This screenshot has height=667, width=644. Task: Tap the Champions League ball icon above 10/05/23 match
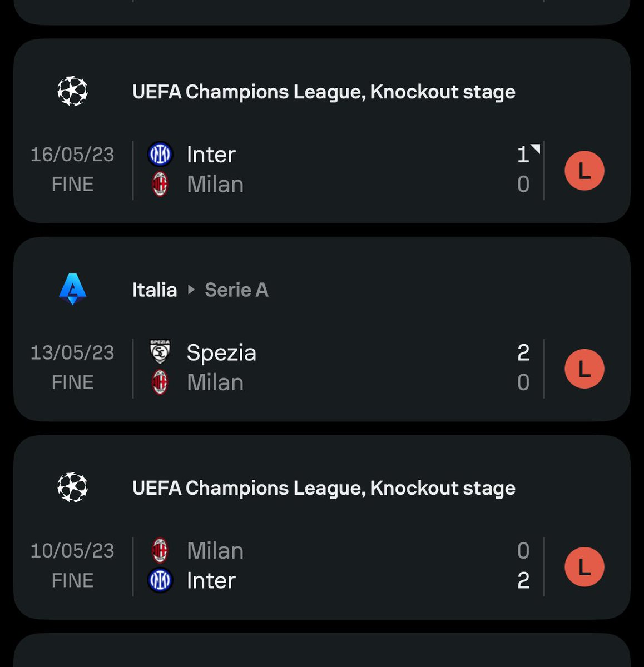click(73, 487)
